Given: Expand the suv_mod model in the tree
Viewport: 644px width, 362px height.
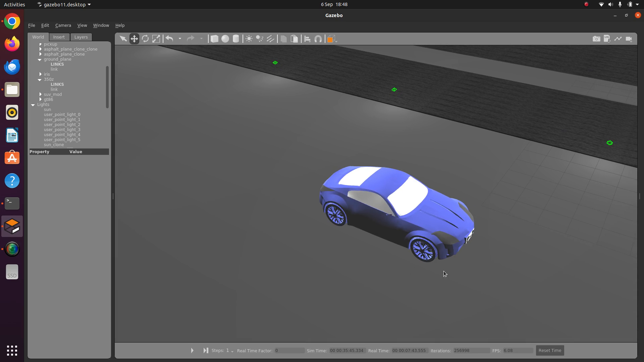Looking at the screenshot, I should tap(40, 94).
